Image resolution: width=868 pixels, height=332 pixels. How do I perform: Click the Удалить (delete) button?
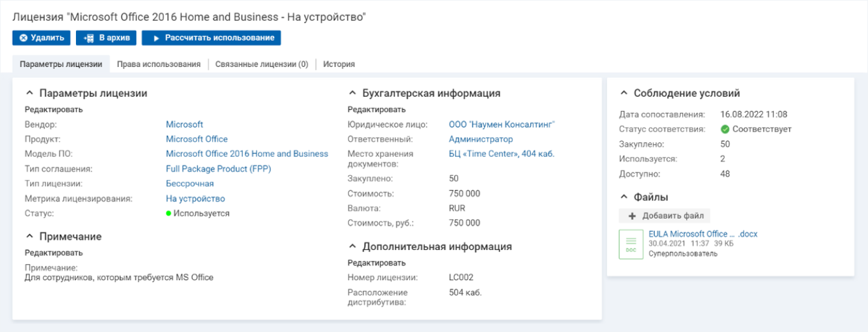42,38
